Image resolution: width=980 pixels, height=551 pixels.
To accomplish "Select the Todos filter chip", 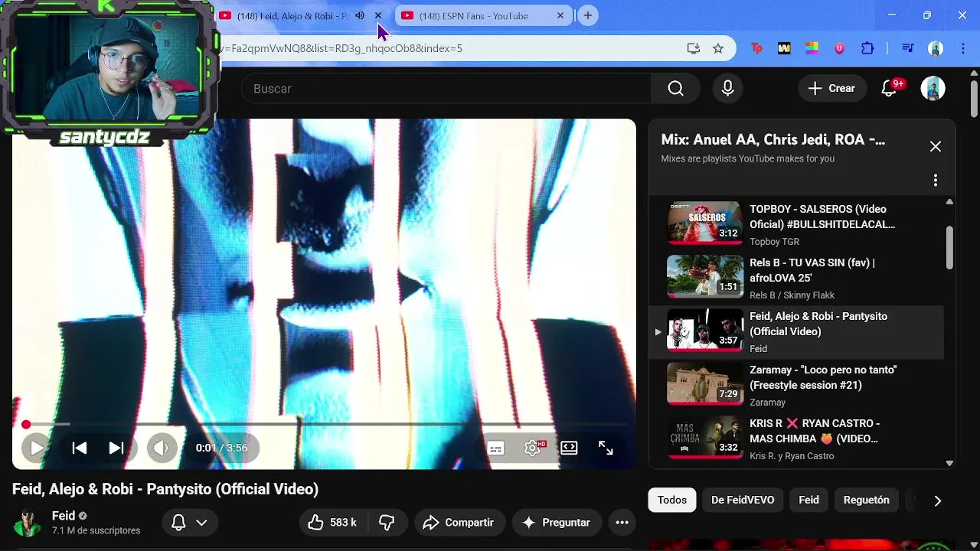I will point(672,500).
